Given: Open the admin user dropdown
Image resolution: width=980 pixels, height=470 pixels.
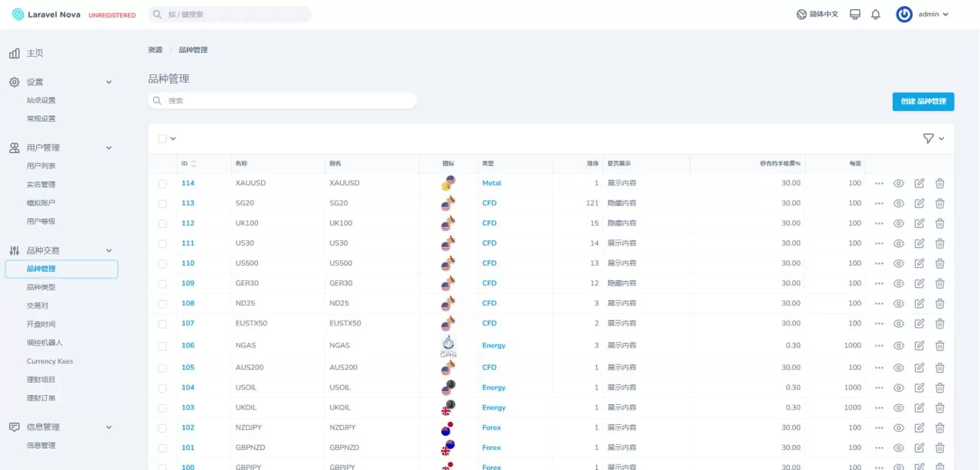Looking at the screenshot, I should 923,15.
